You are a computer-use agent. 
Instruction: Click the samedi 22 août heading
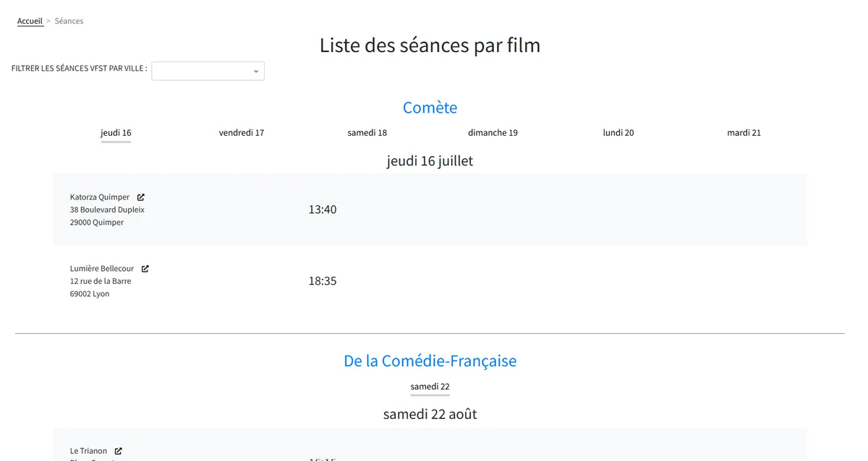point(430,415)
